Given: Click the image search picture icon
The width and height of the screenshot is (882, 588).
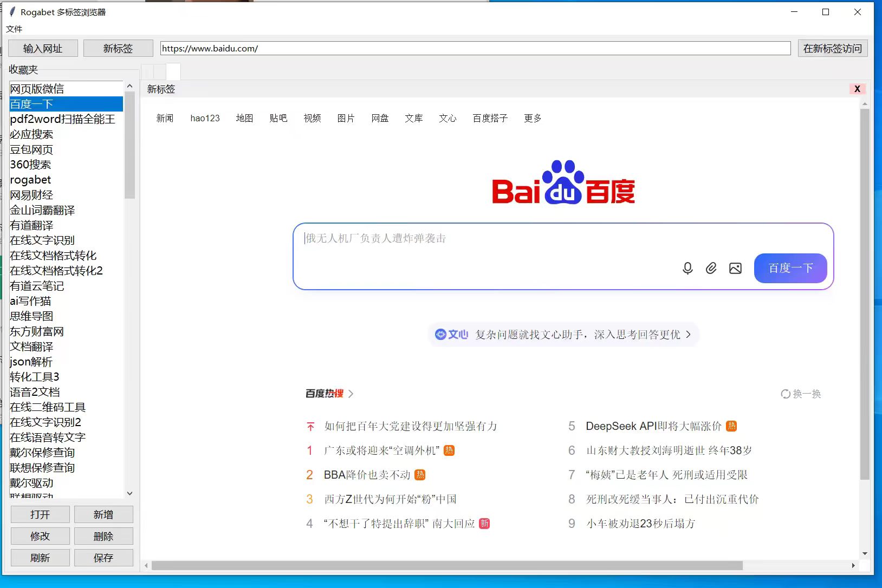Looking at the screenshot, I should click(735, 268).
